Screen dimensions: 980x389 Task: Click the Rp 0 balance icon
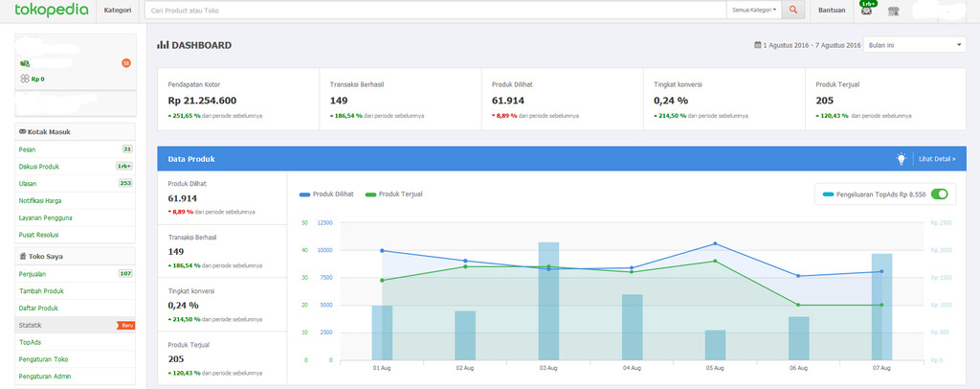coord(24,79)
